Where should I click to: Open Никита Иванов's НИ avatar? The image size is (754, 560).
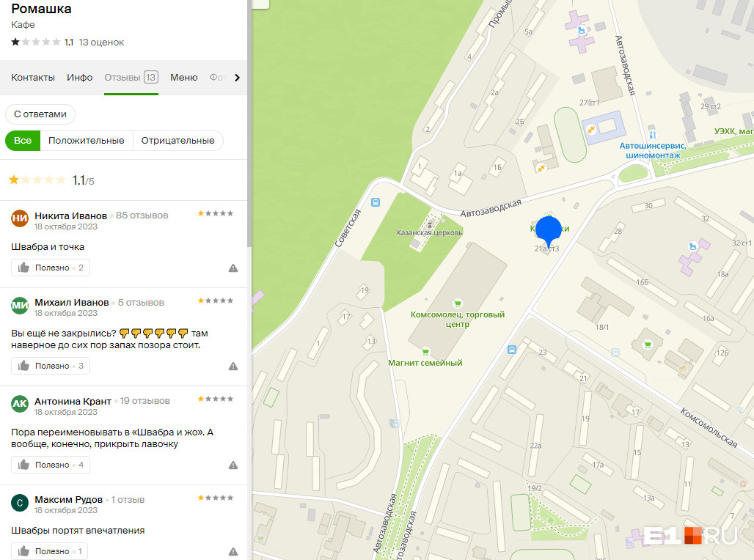20,218
